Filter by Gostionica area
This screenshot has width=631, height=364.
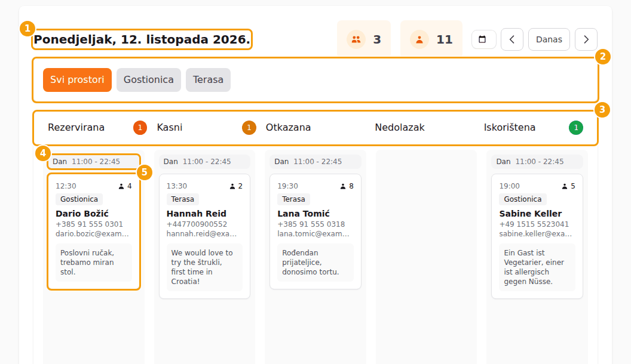[149, 80]
